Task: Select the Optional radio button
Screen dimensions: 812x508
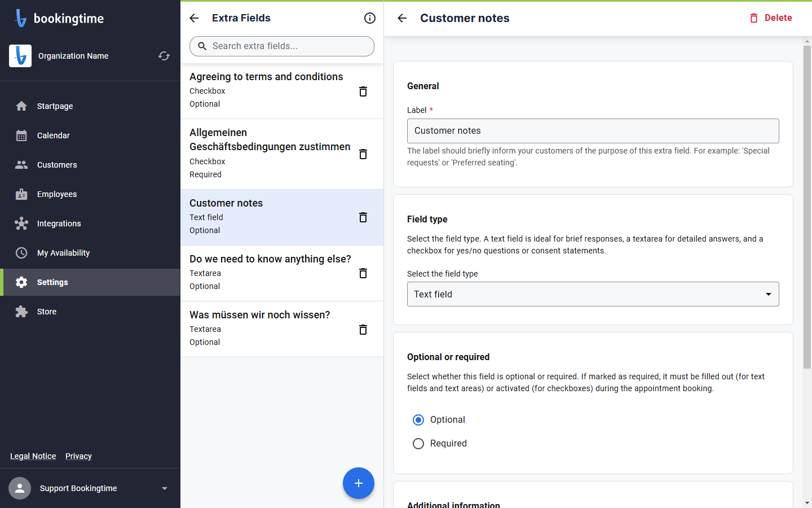Action: click(x=418, y=420)
